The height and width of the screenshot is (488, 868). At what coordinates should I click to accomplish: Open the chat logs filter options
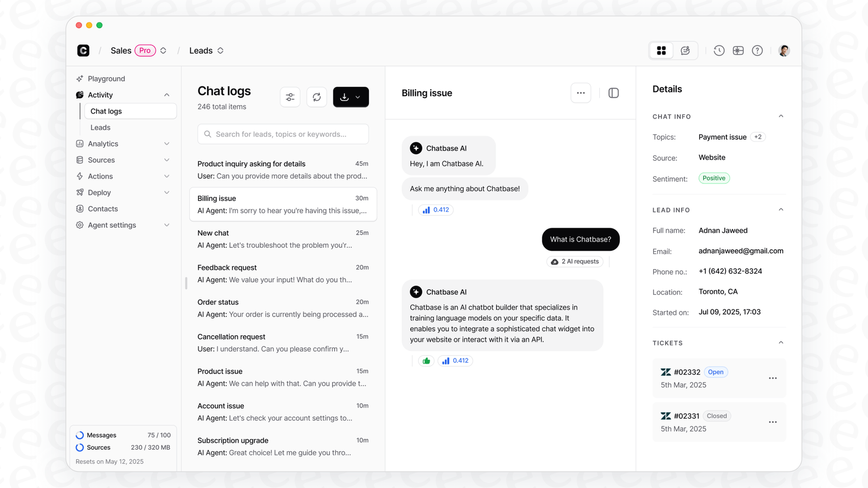[x=290, y=97]
